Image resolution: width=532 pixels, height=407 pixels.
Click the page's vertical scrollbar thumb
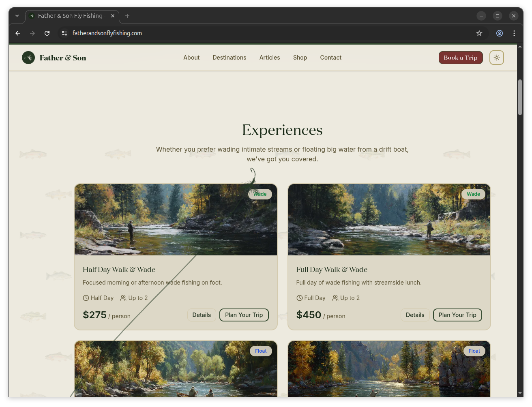pos(520,97)
